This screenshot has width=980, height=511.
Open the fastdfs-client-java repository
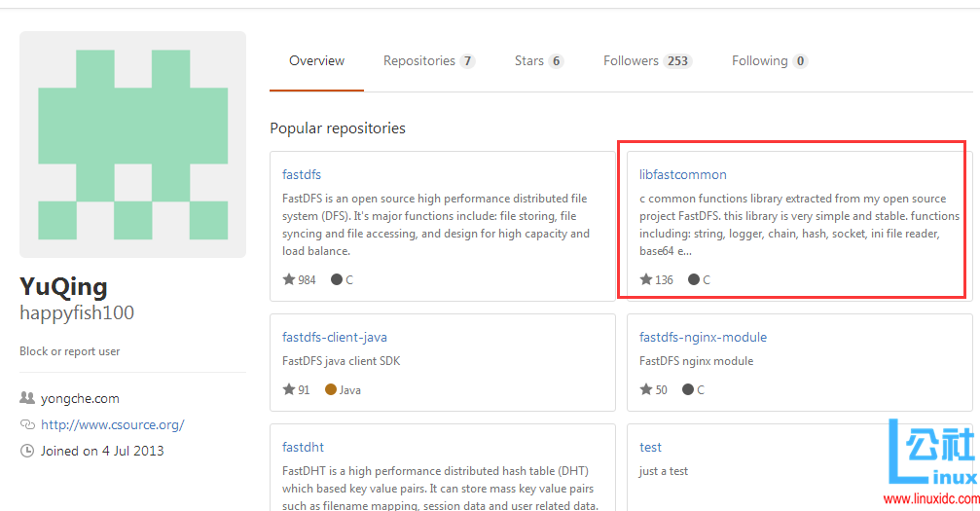tap(334, 338)
